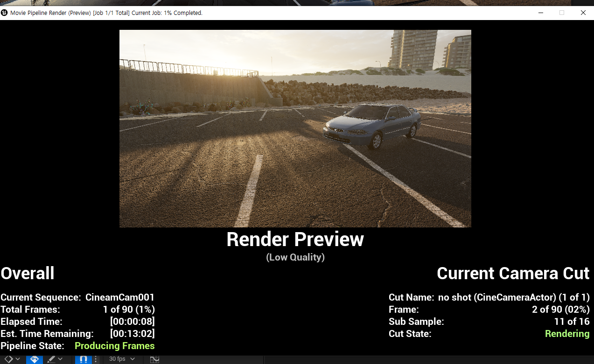Click the 'Current Sequence:' label
594x364 pixels.
(41, 297)
